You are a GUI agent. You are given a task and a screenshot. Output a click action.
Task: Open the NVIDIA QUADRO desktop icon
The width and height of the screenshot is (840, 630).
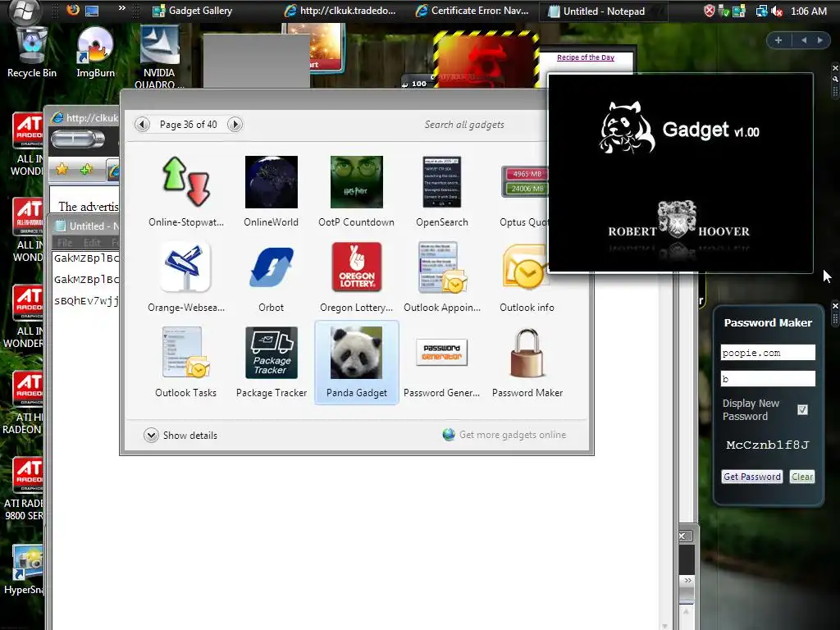coord(159,57)
